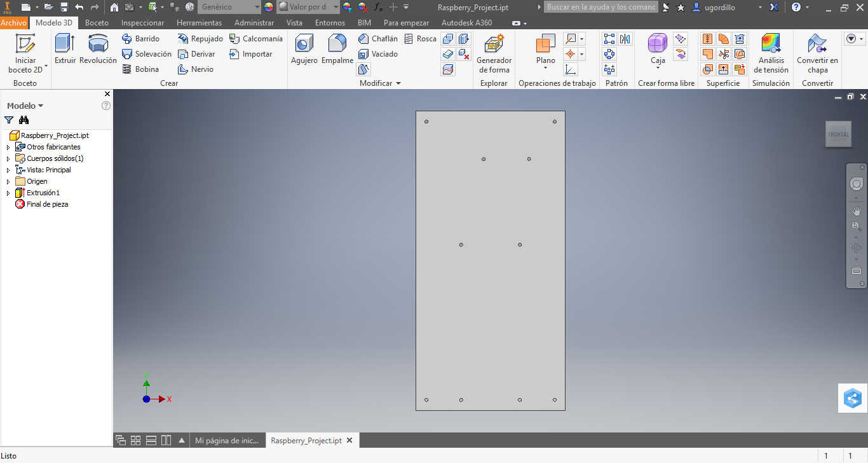Click the FRONTAL ViewCube face
Image resolution: width=868 pixels, height=463 pixels.
click(838, 134)
